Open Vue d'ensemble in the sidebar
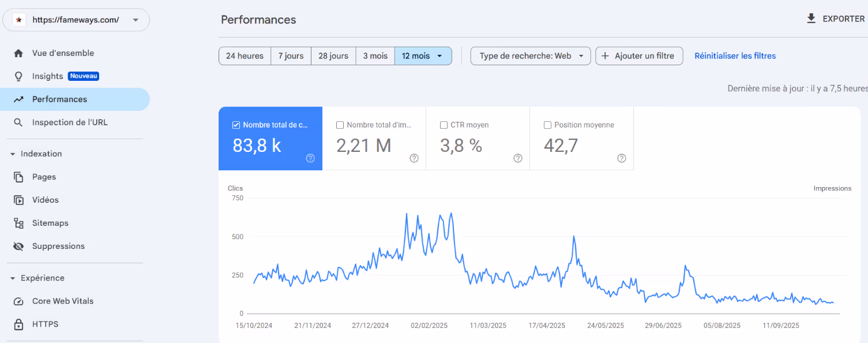 75,53
